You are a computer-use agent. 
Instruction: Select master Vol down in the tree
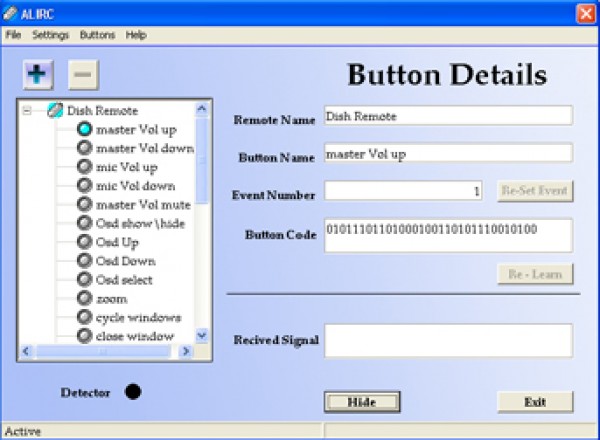pyautogui.click(x=144, y=148)
